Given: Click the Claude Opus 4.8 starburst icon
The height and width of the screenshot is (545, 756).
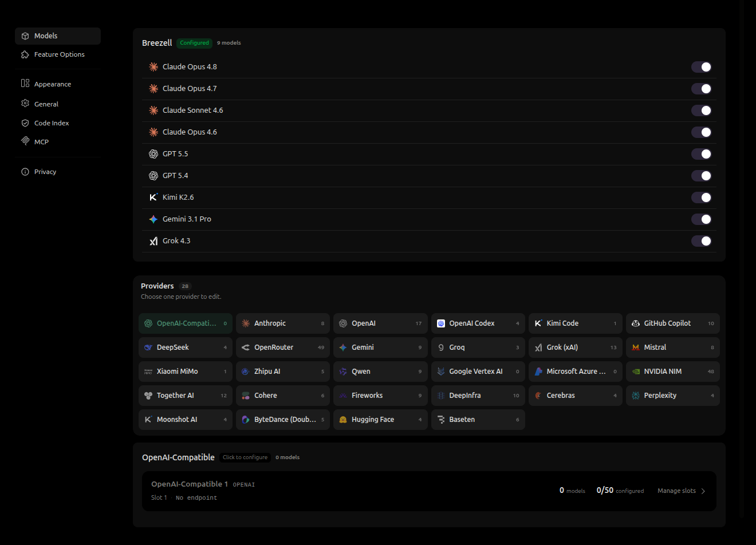Looking at the screenshot, I should (x=153, y=67).
